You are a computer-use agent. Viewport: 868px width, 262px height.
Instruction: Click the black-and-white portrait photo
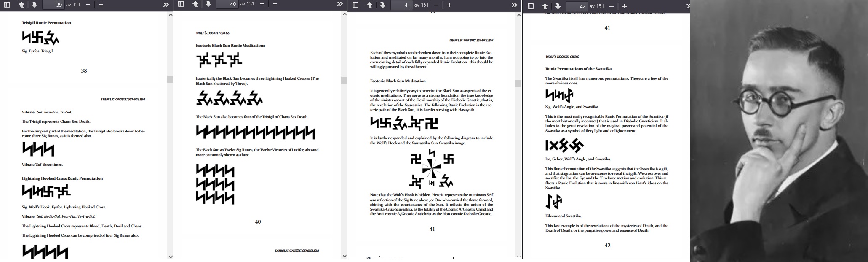pyautogui.click(x=779, y=131)
